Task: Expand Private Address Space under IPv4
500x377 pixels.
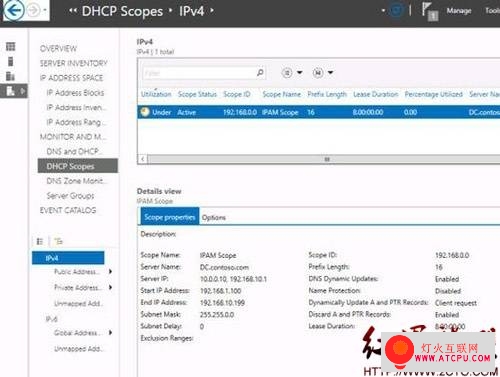Action: (x=110, y=287)
